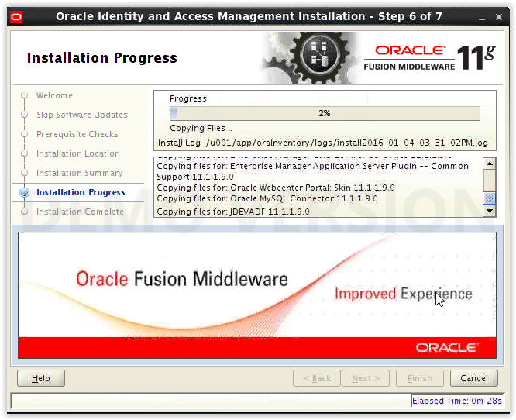516x420 pixels.
Task: Click the Installation Location step bullet
Action: (24, 153)
